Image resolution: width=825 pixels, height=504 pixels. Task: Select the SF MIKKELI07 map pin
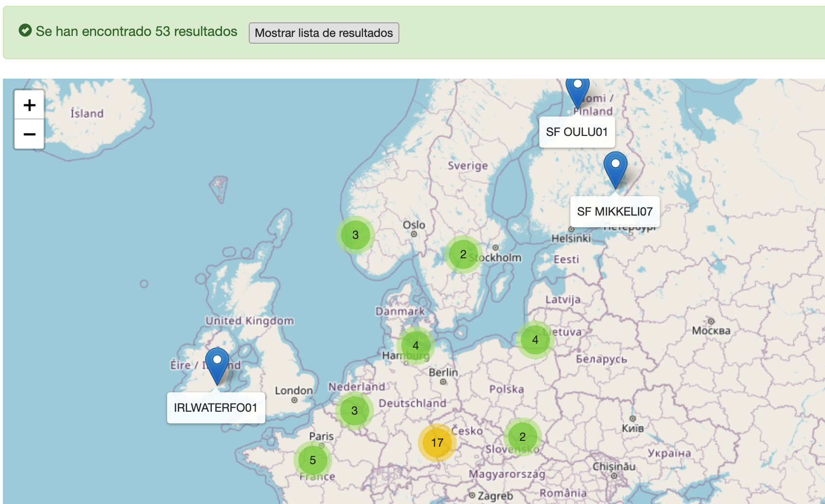(x=616, y=170)
